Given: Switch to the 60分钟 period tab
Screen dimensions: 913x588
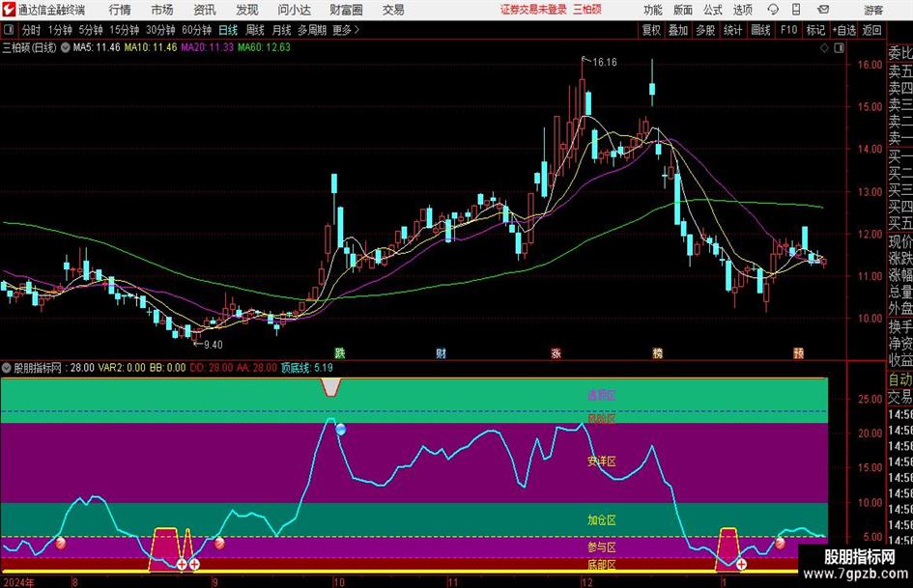Looking at the screenshot, I should pyautogui.click(x=197, y=30).
